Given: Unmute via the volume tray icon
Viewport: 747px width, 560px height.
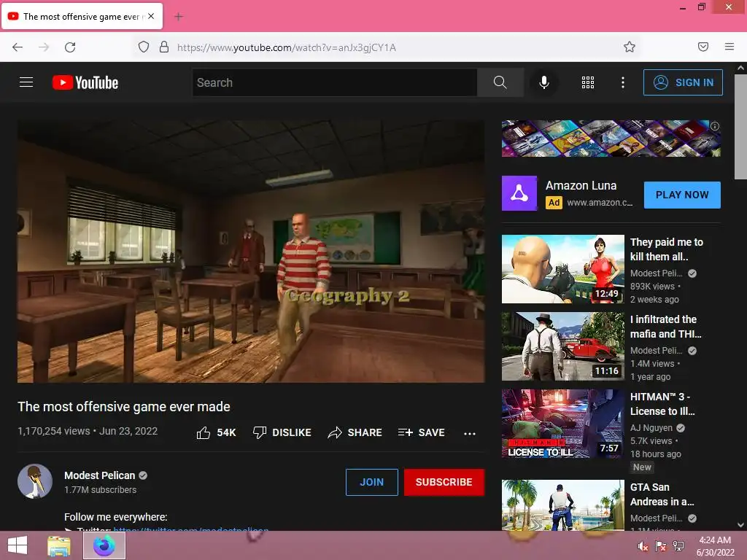Looking at the screenshot, I should pyautogui.click(x=643, y=546).
